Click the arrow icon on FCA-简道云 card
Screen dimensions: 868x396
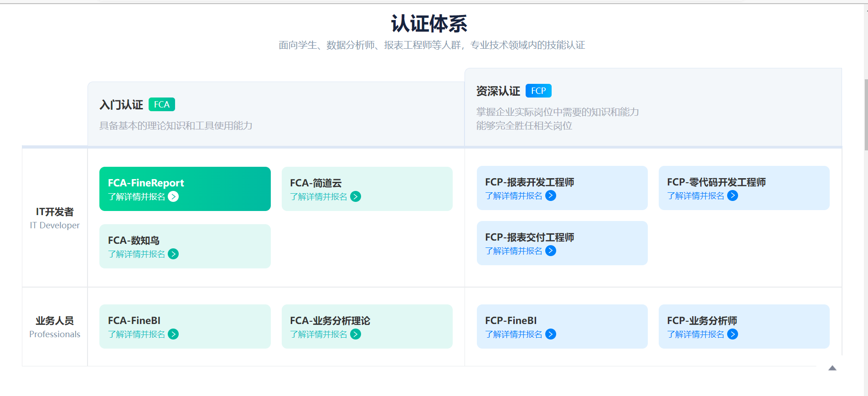[x=356, y=196]
